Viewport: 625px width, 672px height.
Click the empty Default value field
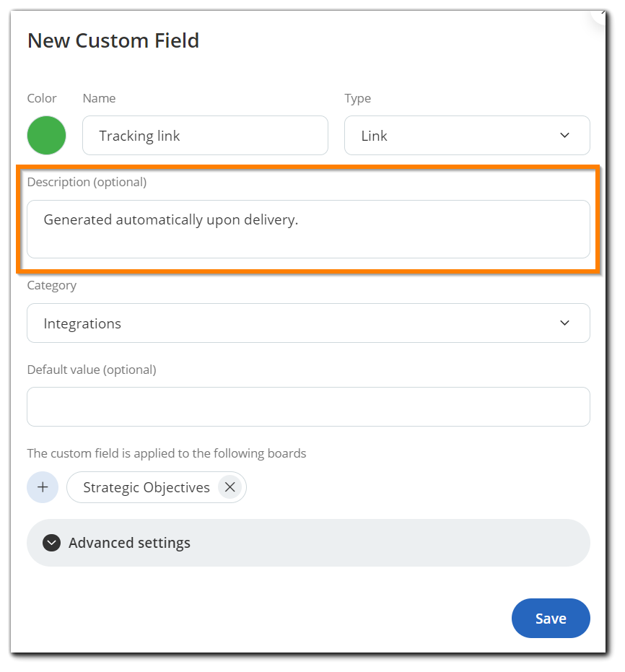coord(308,406)
